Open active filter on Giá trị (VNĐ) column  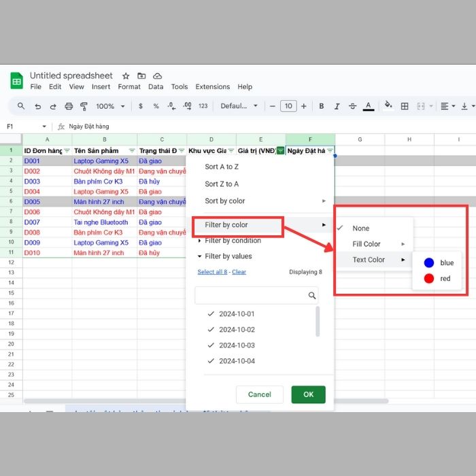click(x=280, y=150)
